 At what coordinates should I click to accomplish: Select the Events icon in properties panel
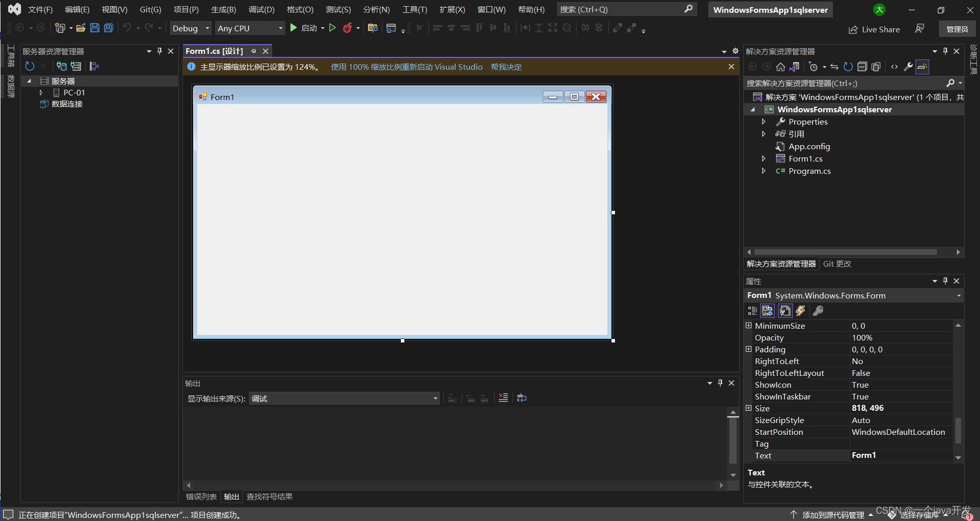pos(801,310)
